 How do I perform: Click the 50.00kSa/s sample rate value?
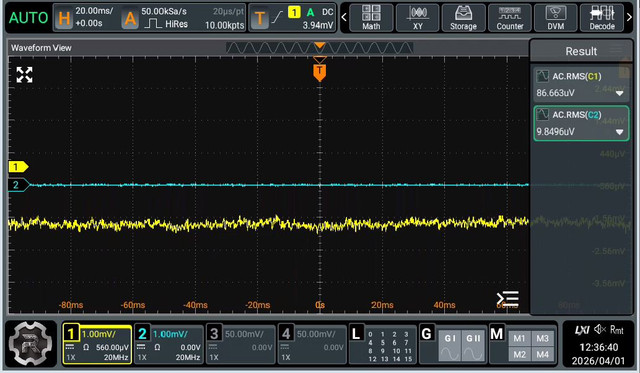point(164,11)
